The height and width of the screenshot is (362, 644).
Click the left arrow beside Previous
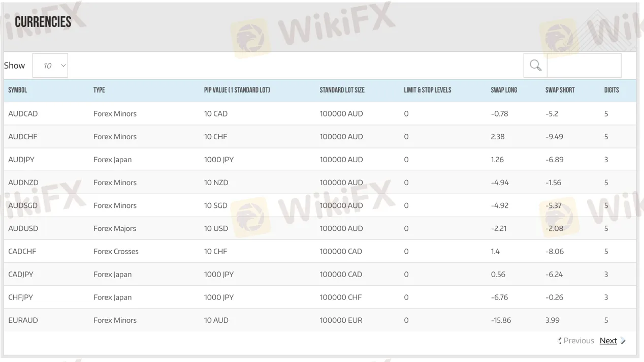tap(560, 341)
